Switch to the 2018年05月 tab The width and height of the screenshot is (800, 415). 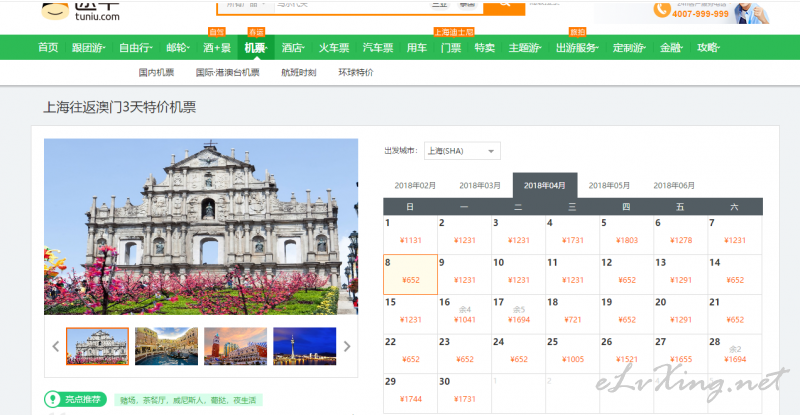609,185
